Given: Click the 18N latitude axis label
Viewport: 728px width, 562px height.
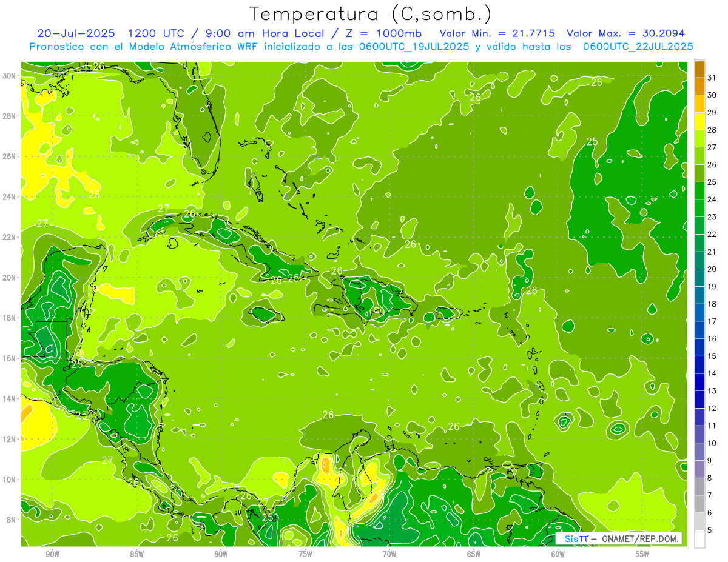Looking at the screenshot, I should tap(10, 318).
